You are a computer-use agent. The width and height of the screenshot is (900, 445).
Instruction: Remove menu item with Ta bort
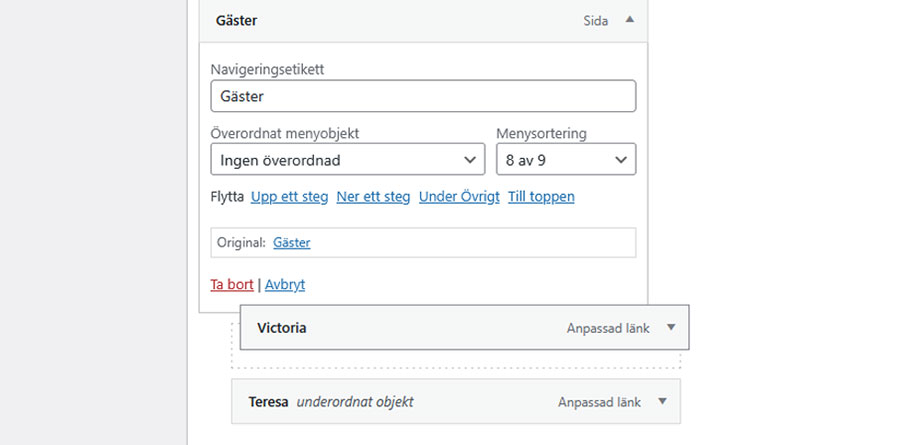point(231,285)
